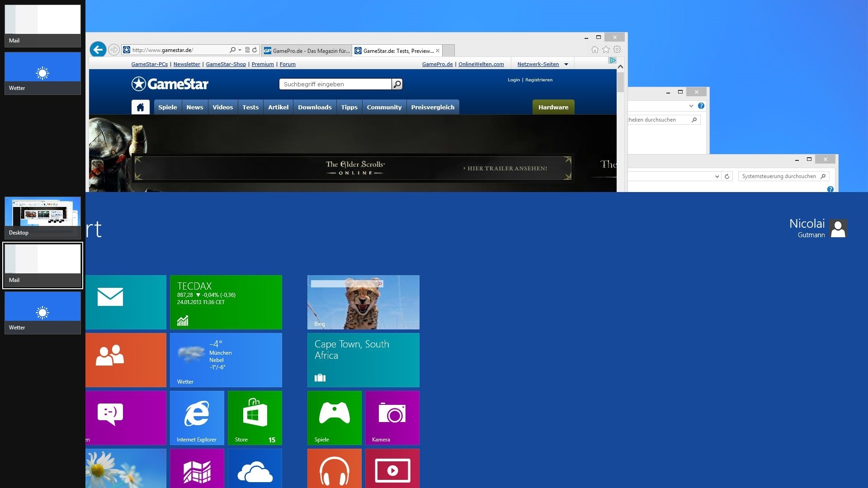Open the News section on GameStar navigation
This screenshot has width=868, height=488.
point(194,107)
